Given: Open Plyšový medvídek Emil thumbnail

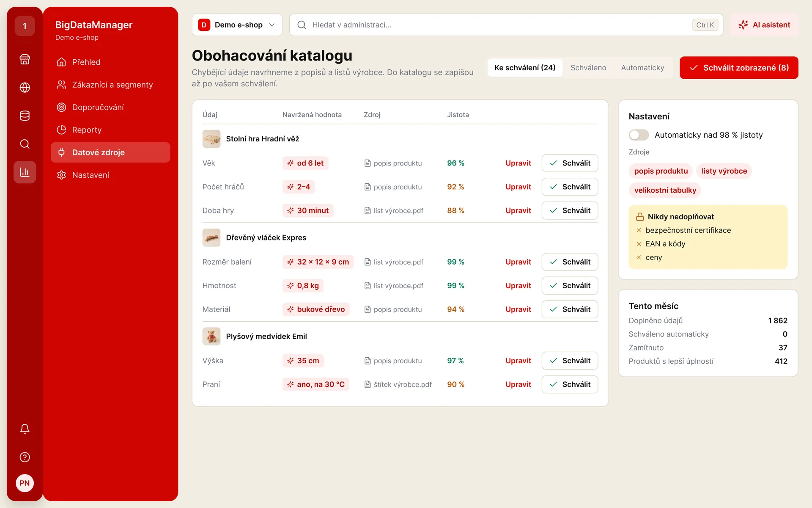Looking at the screenshot, I should pos(211,337).
